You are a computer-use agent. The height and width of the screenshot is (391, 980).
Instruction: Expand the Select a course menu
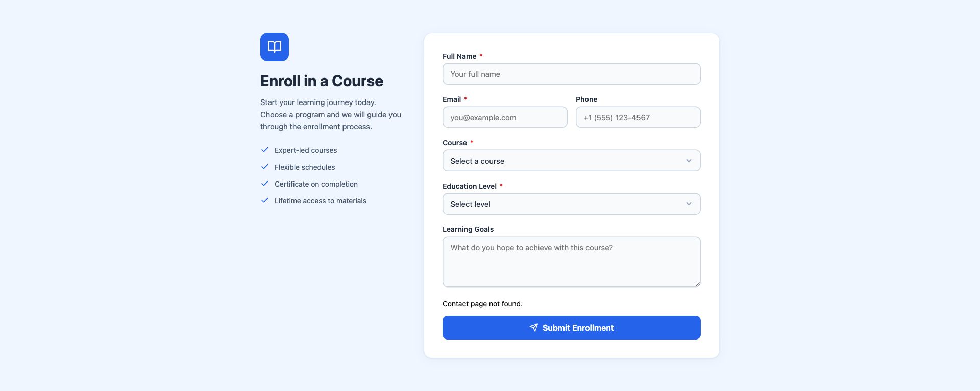click(571, 160)
